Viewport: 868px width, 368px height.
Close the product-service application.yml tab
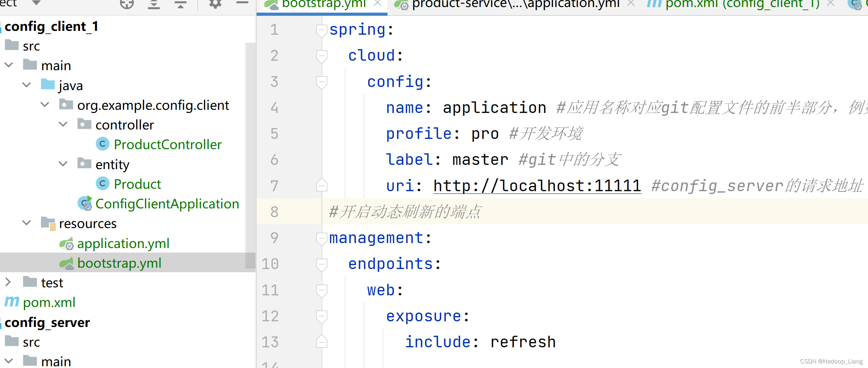630,4
